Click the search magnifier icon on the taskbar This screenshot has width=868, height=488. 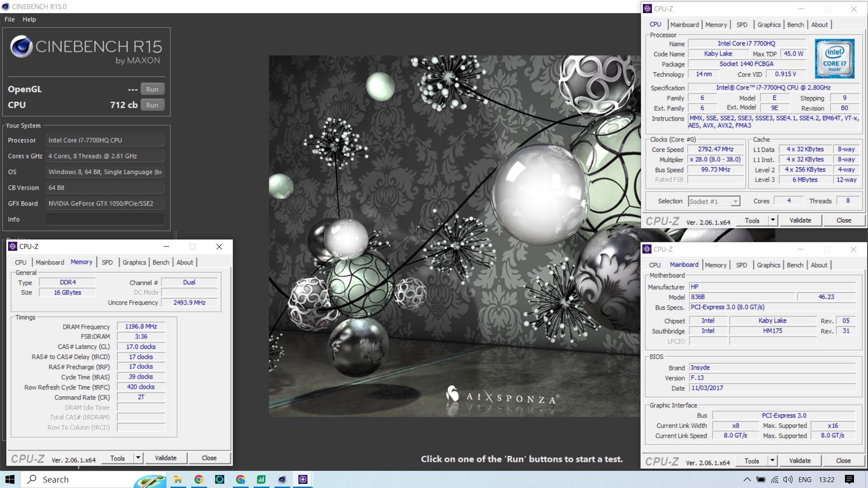coord(32,479)
